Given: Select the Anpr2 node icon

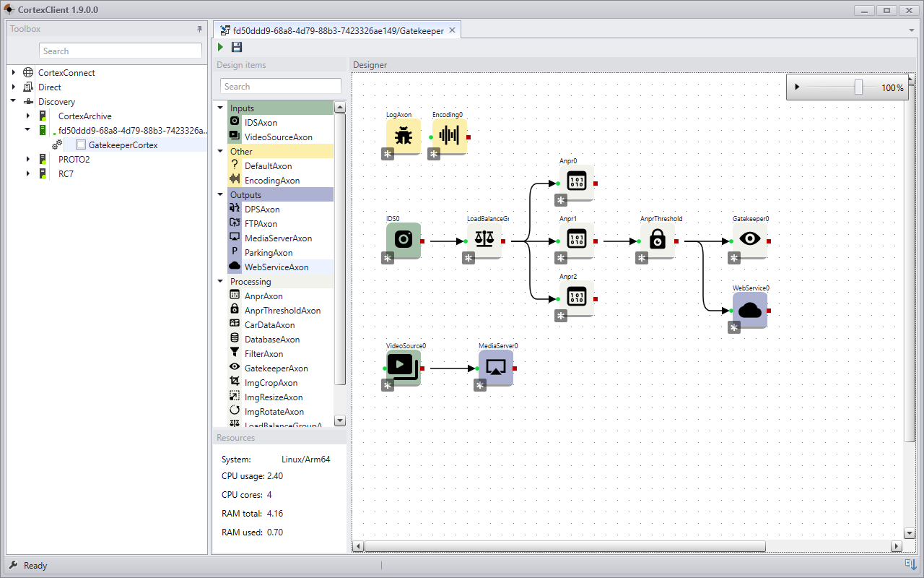Looking at the screenshot, I should coord(576,298).
